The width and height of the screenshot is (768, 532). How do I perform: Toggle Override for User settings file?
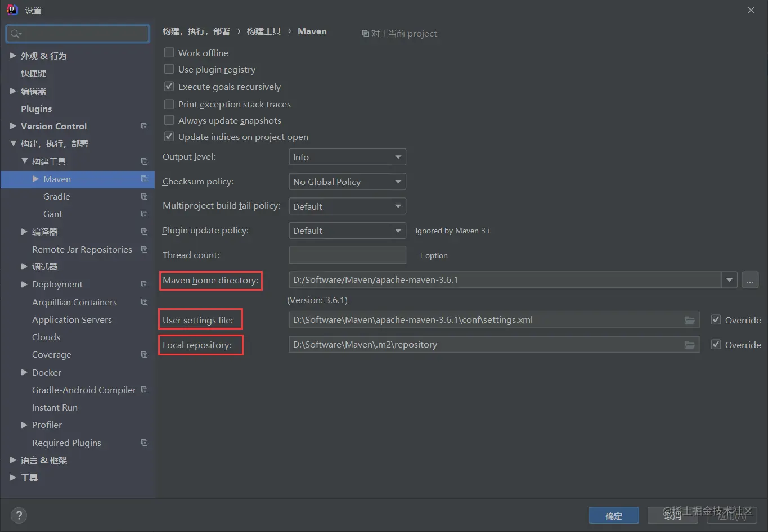pos(716,319)
